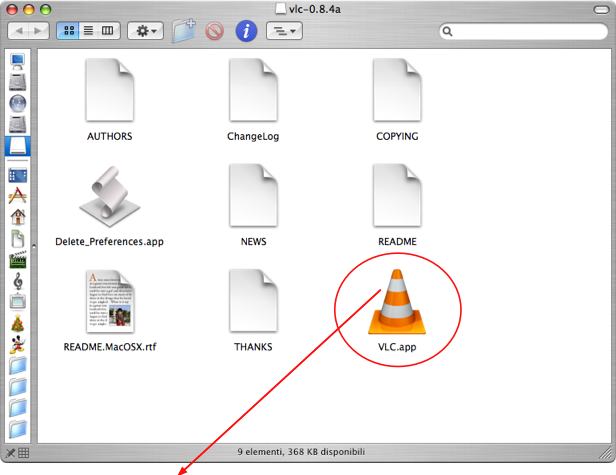The width and height of the screenshot is (616, 475).
Task: Open Applications folder in sidebar
Action: pos(18,195)
